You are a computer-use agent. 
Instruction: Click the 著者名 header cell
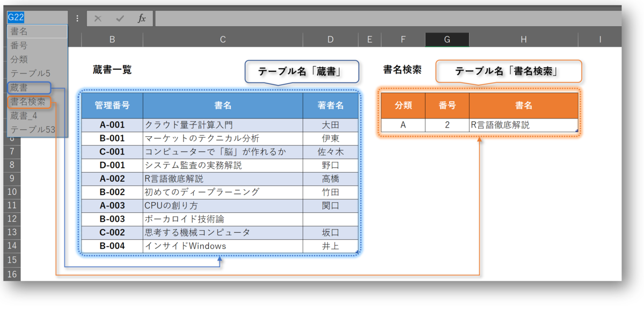(x=331, y=105)
